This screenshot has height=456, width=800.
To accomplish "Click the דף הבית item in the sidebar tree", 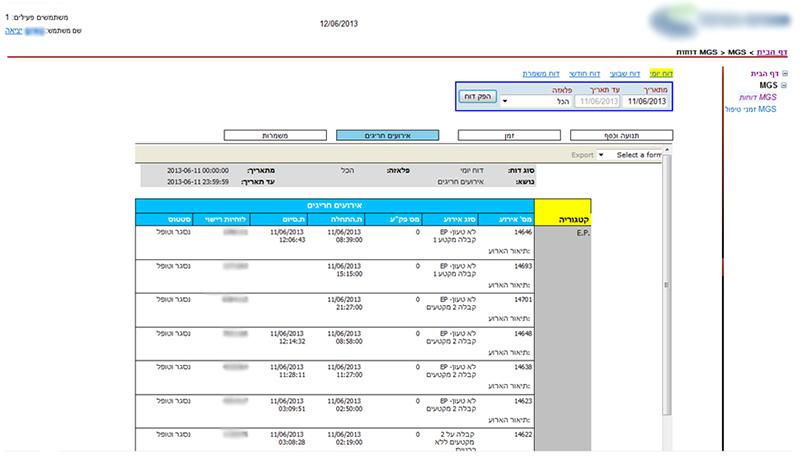I will [764, 74].
